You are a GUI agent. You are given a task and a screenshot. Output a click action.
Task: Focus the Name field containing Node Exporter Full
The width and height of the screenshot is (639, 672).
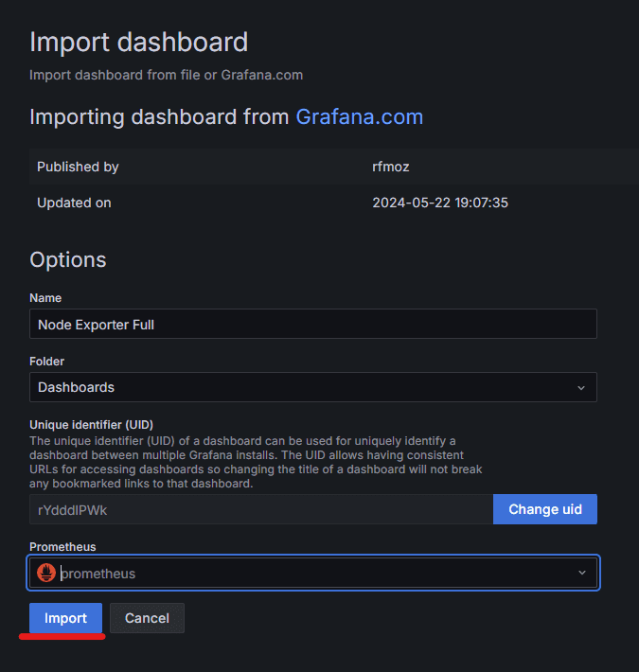312,324
